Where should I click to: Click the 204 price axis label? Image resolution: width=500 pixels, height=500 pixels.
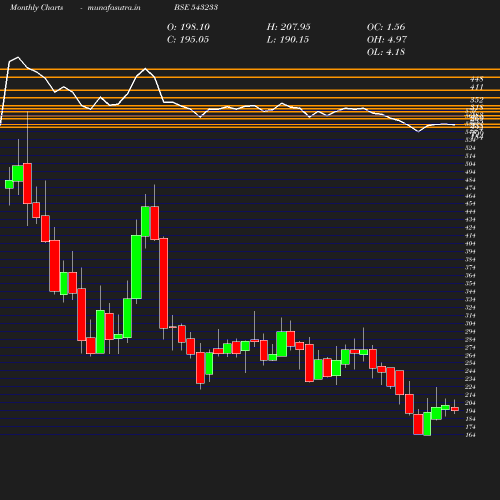pos(470,403)
